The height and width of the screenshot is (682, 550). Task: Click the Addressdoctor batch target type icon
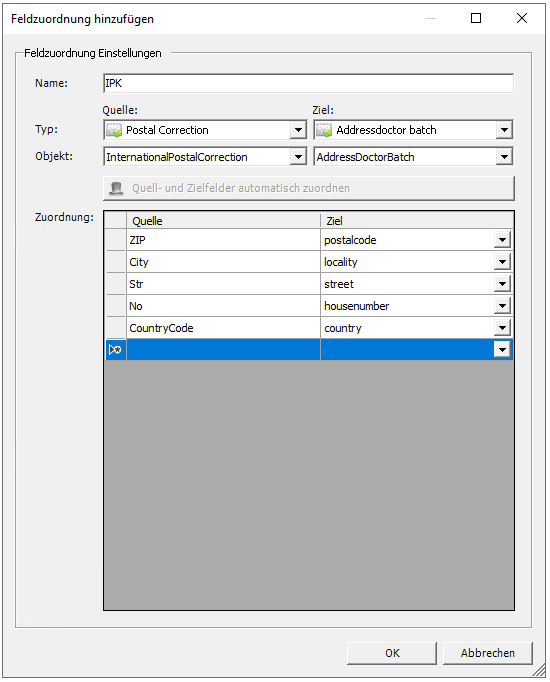[324, 130]
